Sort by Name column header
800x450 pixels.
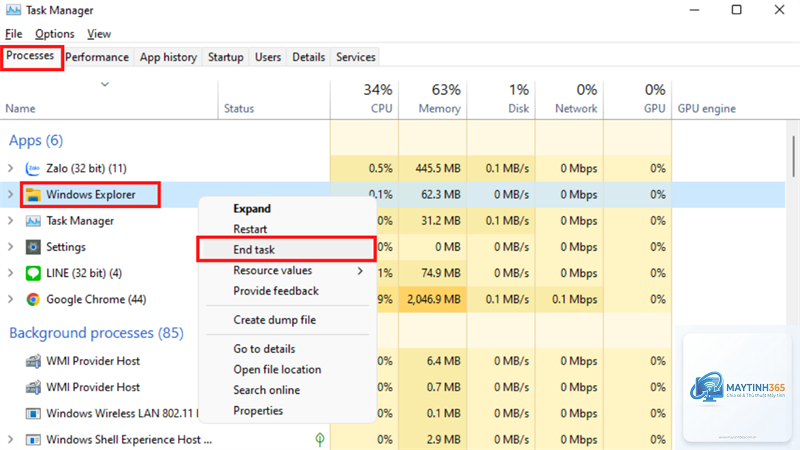coord(109,101)
